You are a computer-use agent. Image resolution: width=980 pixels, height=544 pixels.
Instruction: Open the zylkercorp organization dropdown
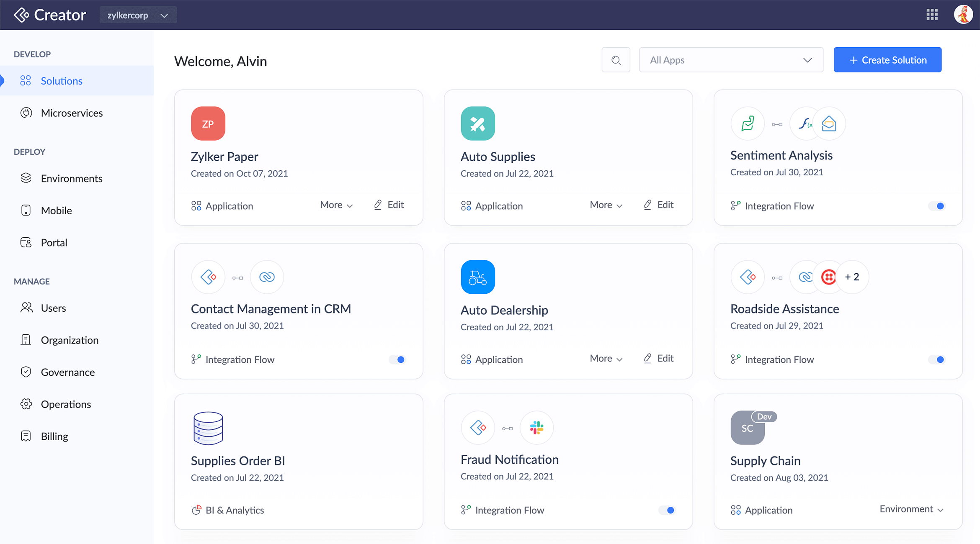pyautogui.click(x=138, y=15)
